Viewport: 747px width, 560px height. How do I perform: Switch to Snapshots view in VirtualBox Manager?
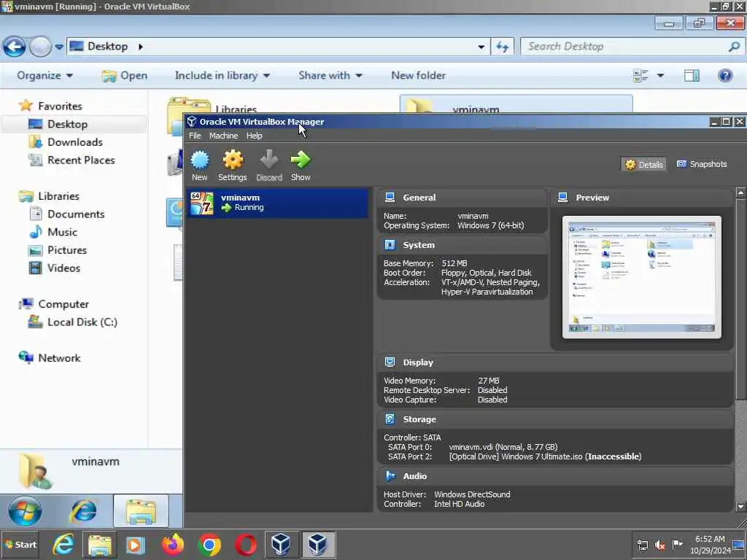pyautogui.click(x=702, y=164)
